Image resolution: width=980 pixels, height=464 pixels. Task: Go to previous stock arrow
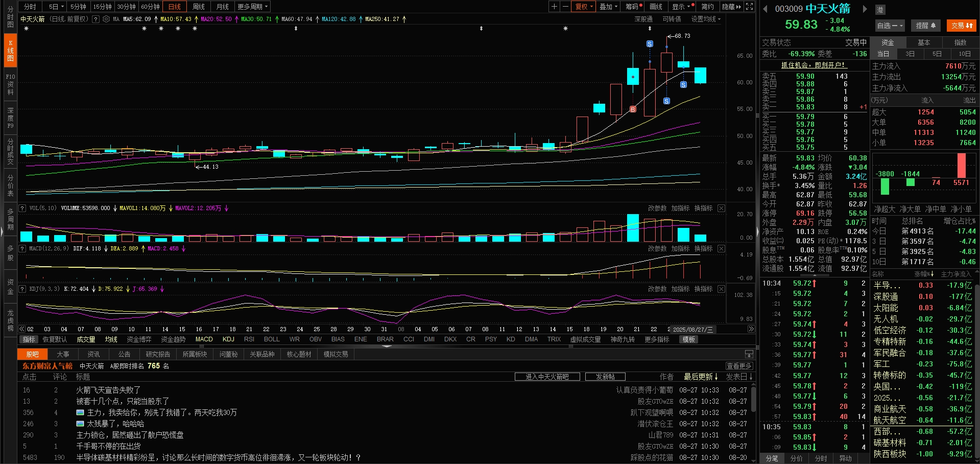pos(765,9)
